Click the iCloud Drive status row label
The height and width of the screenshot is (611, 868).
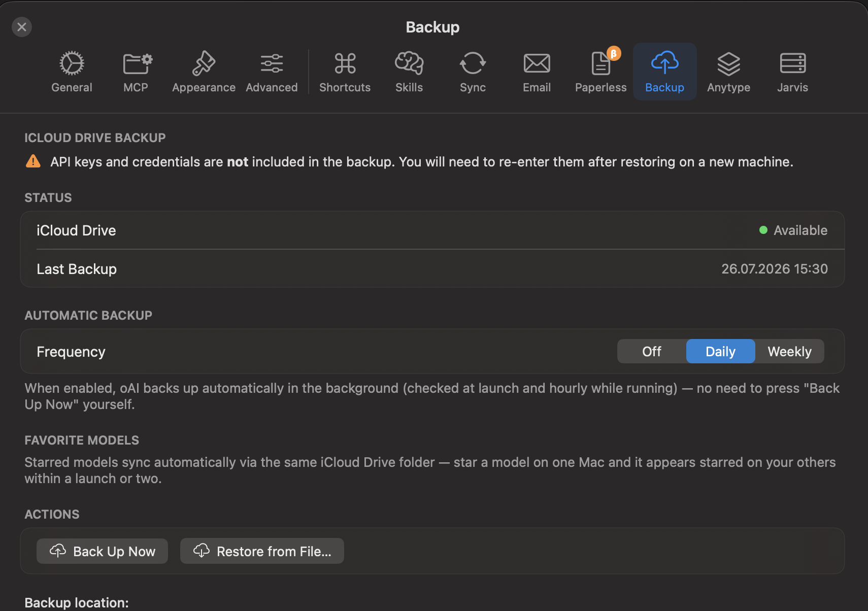tap(76, 230)
